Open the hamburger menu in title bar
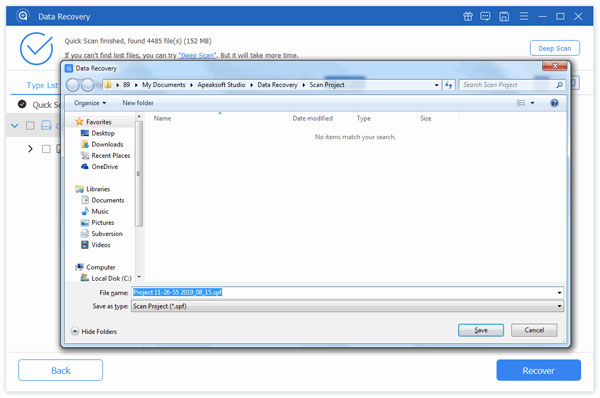600x398 pixels. click(x=524, y=16)
